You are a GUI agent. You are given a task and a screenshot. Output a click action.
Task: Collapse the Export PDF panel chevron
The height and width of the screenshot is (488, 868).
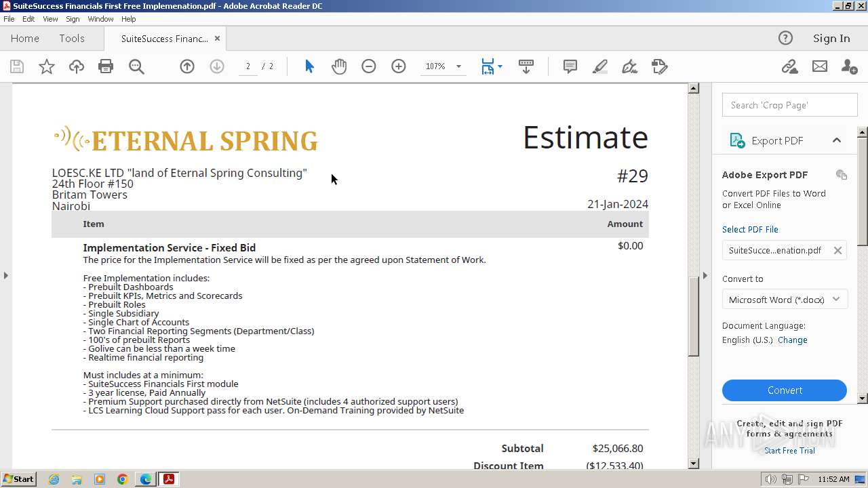coord(837,140)
